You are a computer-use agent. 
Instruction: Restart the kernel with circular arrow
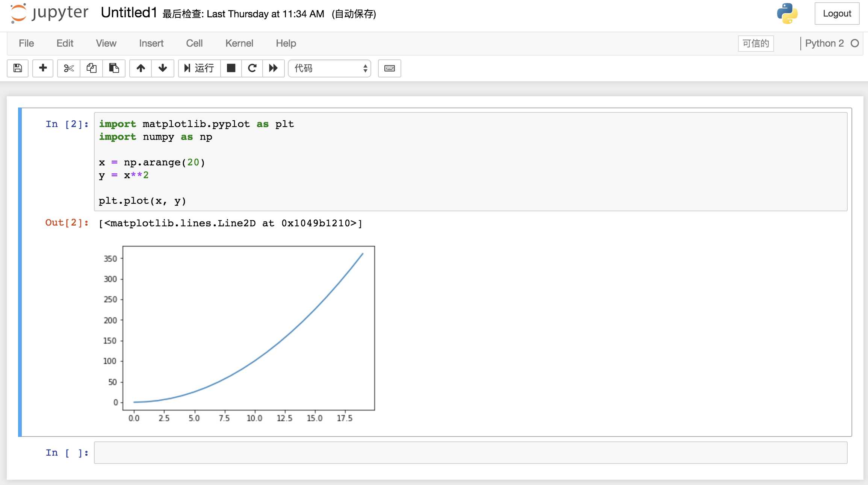252,68
